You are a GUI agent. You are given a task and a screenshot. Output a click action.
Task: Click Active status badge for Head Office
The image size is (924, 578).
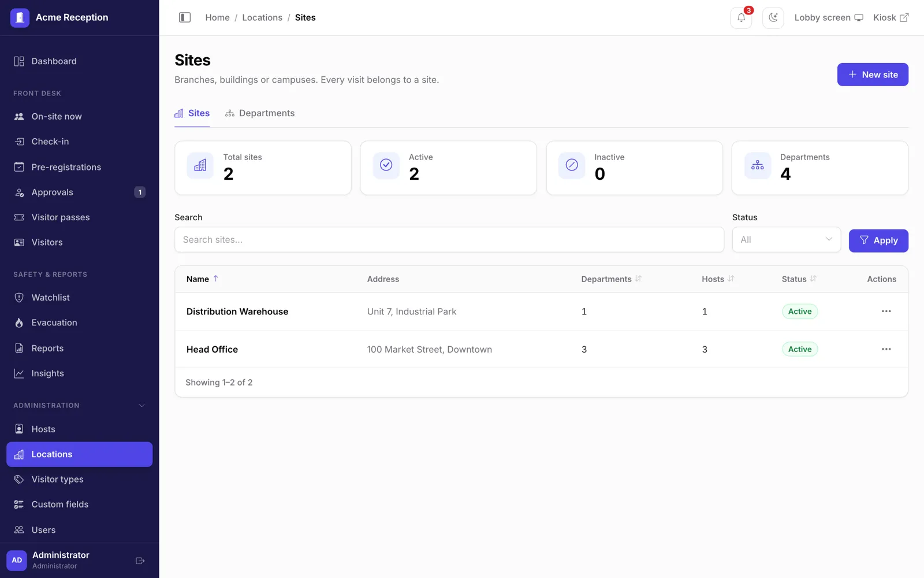(x=800, y=349)
